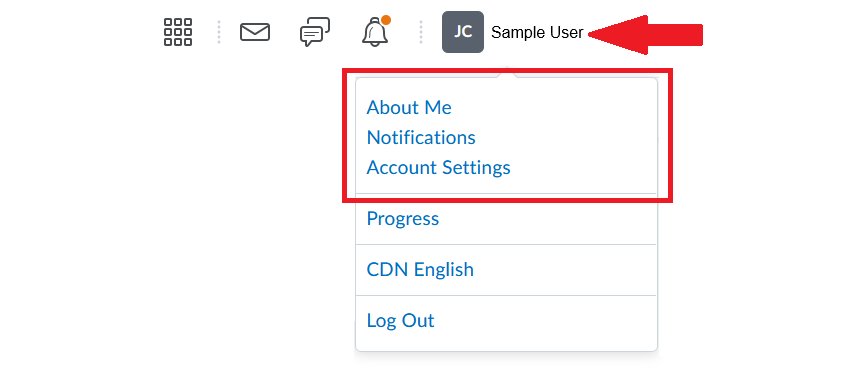Open Notifications in the user menu

(x=421, y=137)
